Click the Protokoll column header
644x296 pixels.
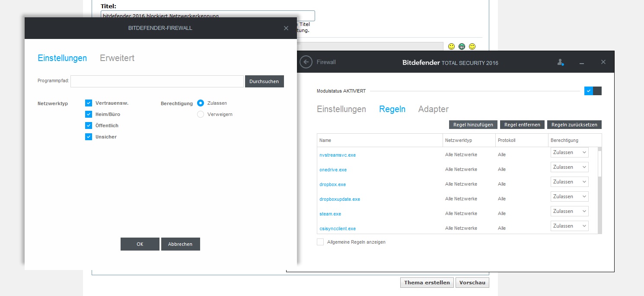[522, 140]
